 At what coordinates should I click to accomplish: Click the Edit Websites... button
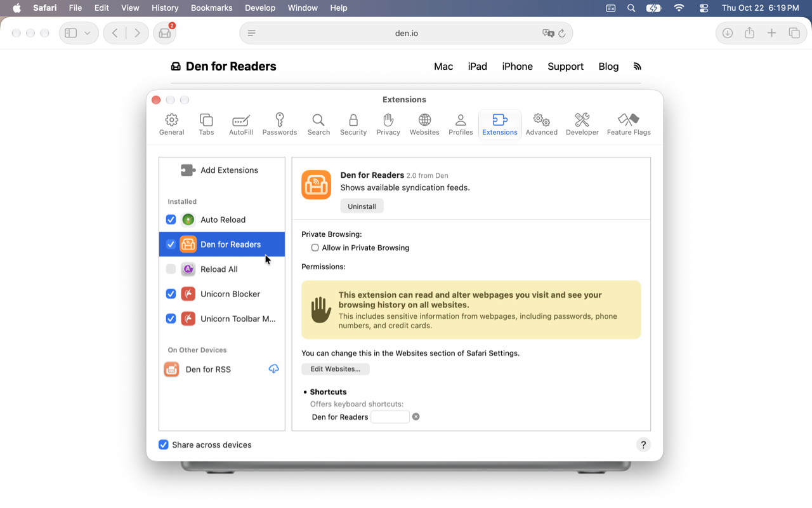335,369
